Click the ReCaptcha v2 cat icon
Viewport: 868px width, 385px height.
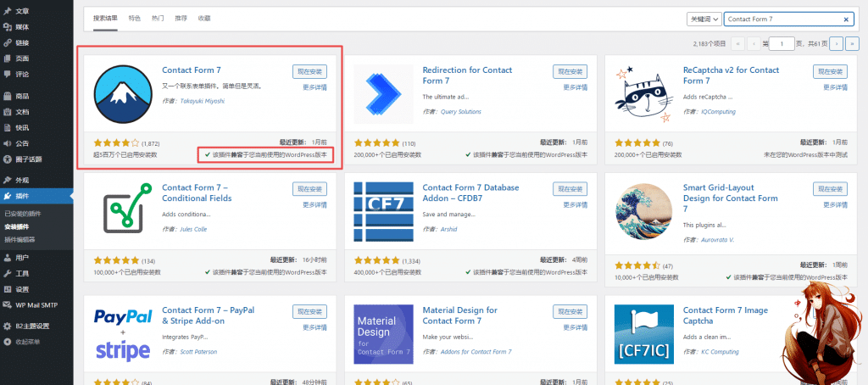tap(644, 93)
